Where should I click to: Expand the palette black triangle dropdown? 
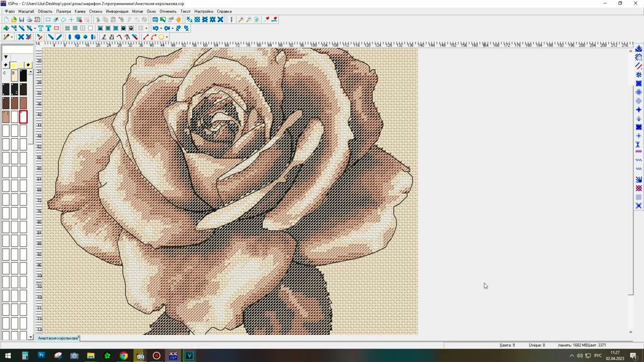point(6,57)
